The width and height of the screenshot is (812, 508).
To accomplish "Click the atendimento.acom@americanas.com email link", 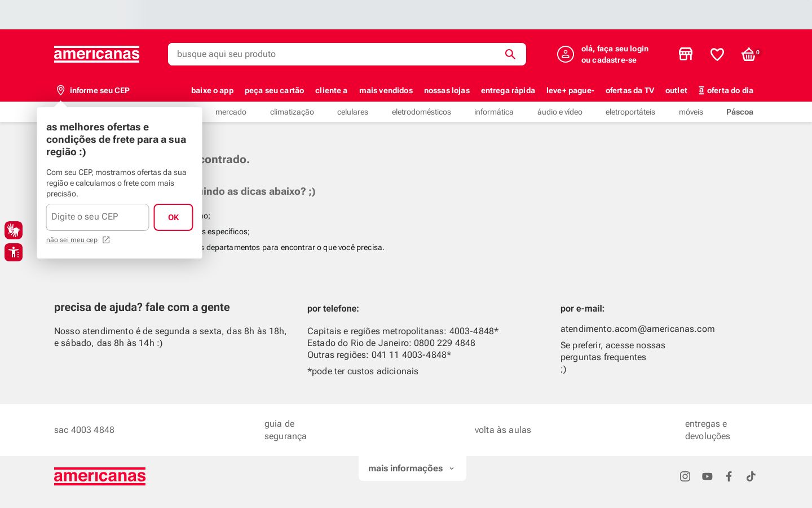I will 638,329.
